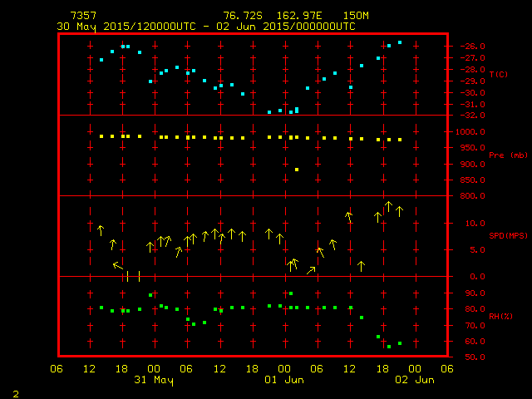Viewport: 532px width, 399px height.
Task: Click the lowest green humidity data point
Action: pyautogui.click(x=388, y=346)
